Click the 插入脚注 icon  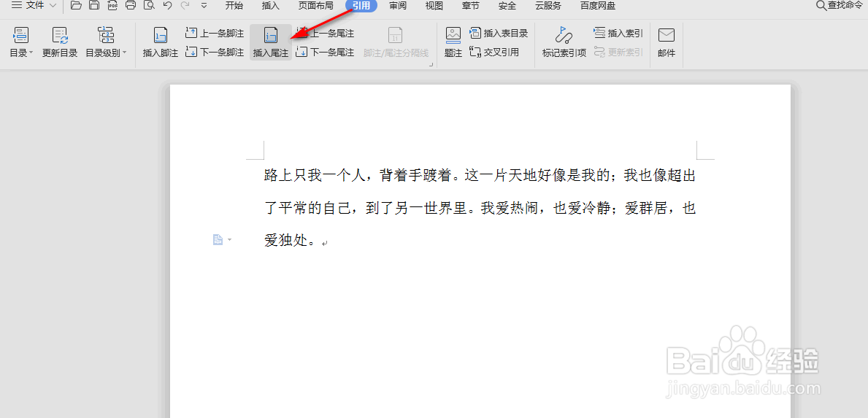click(161, 35)
